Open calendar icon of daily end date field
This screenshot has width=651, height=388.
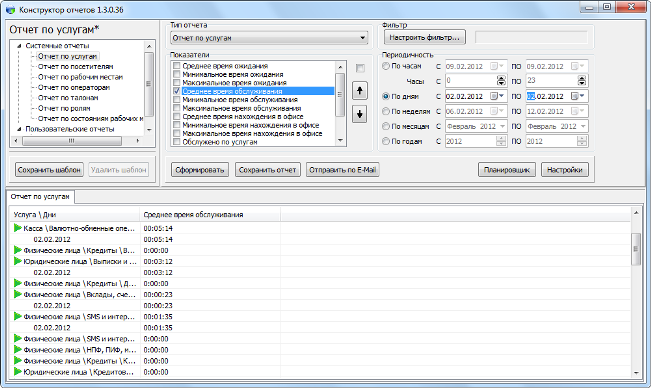[575, 96]
